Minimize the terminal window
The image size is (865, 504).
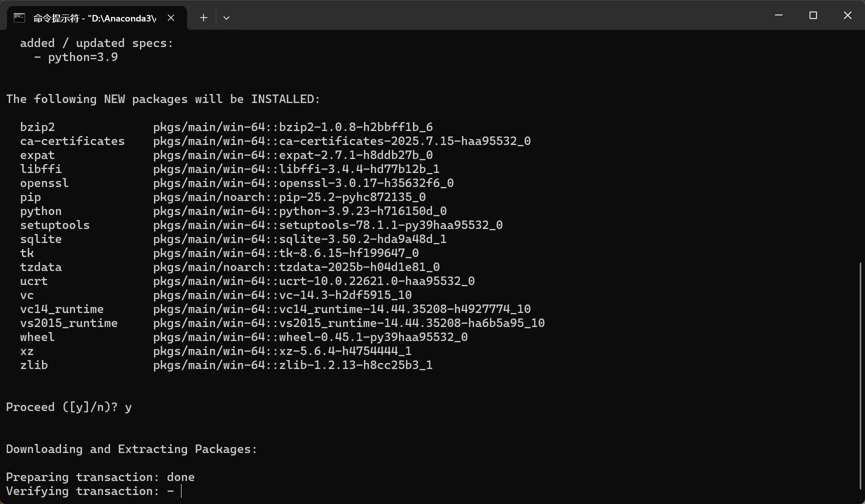click(x=778, y=15)
